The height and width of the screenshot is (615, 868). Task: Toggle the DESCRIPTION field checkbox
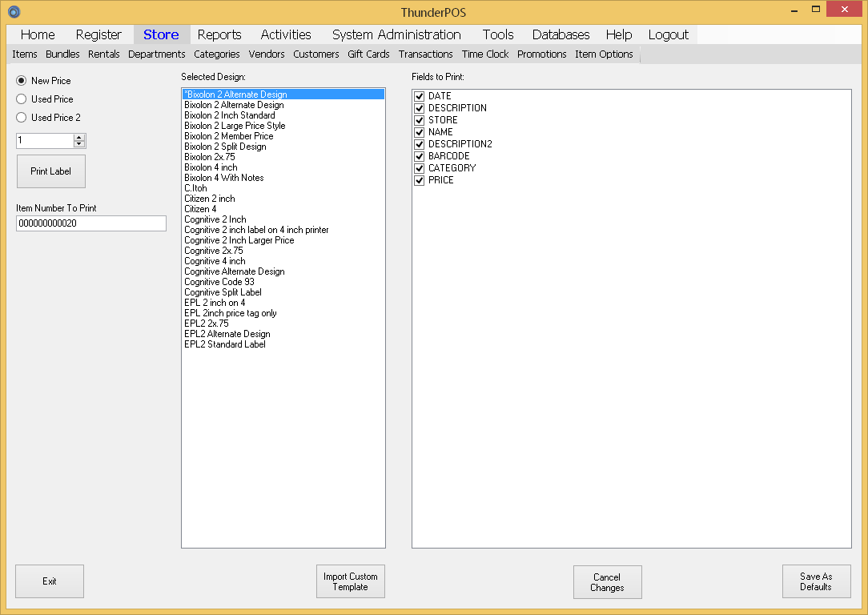pos(420,108)
